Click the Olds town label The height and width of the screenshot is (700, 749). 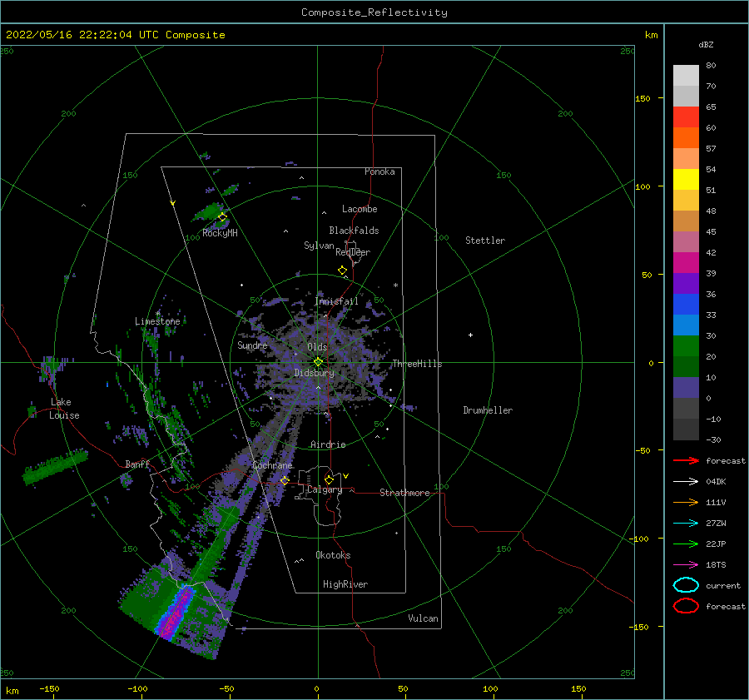tap(317, 347)
